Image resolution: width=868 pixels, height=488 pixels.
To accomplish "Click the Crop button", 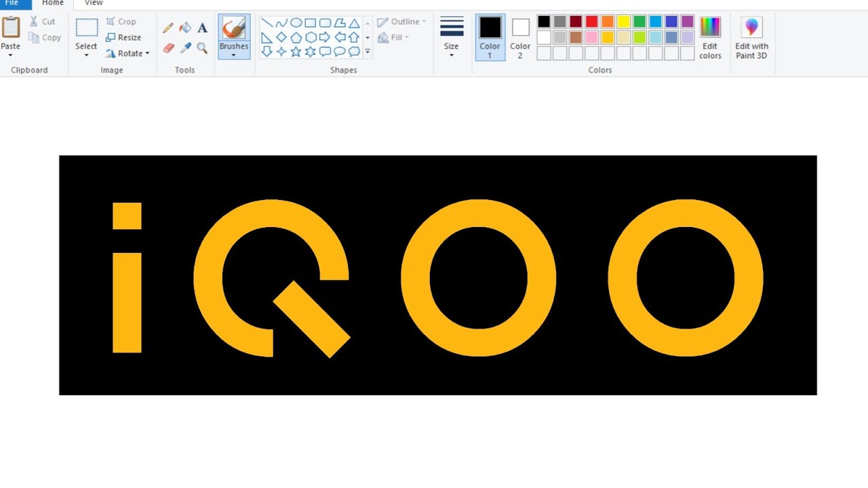I will (121, 22).
